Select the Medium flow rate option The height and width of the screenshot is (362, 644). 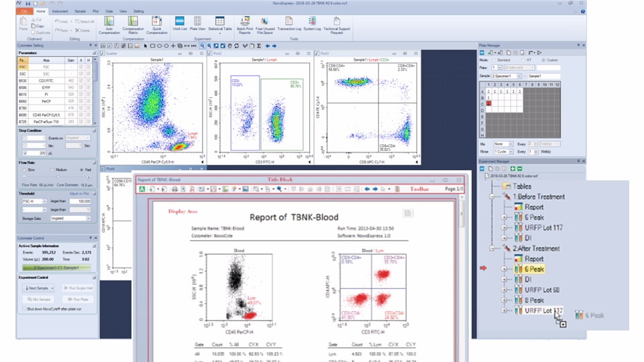point(51,169)
